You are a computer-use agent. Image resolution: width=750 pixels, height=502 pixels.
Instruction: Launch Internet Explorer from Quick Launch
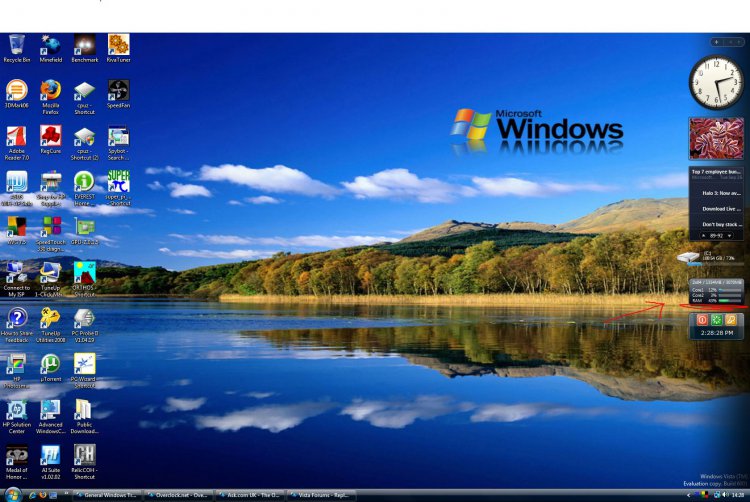(33, 495)
